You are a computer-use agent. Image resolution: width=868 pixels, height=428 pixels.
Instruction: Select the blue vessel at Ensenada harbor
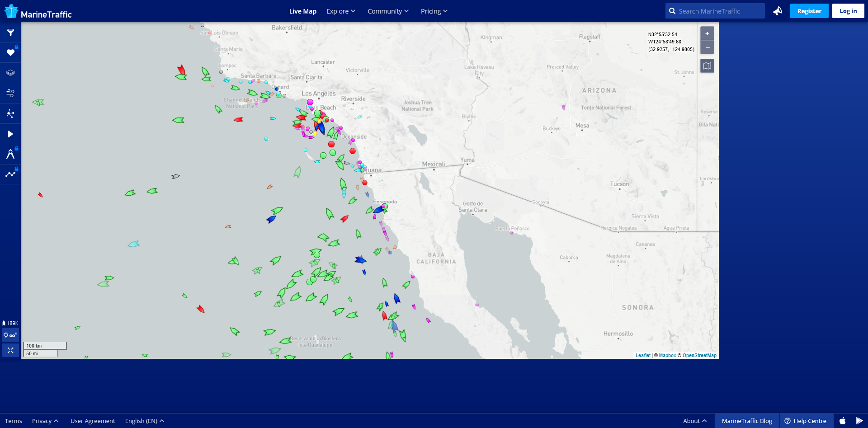378,210
